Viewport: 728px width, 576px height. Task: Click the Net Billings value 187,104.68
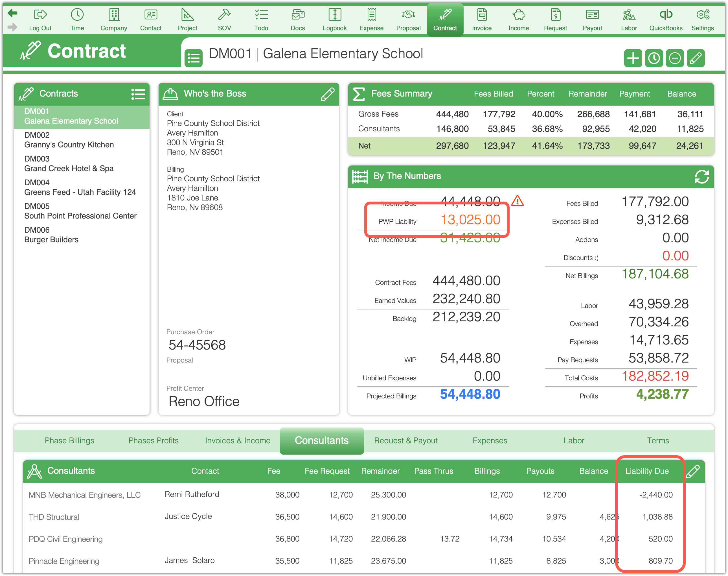pyautogui.click(x=655, y=274)
